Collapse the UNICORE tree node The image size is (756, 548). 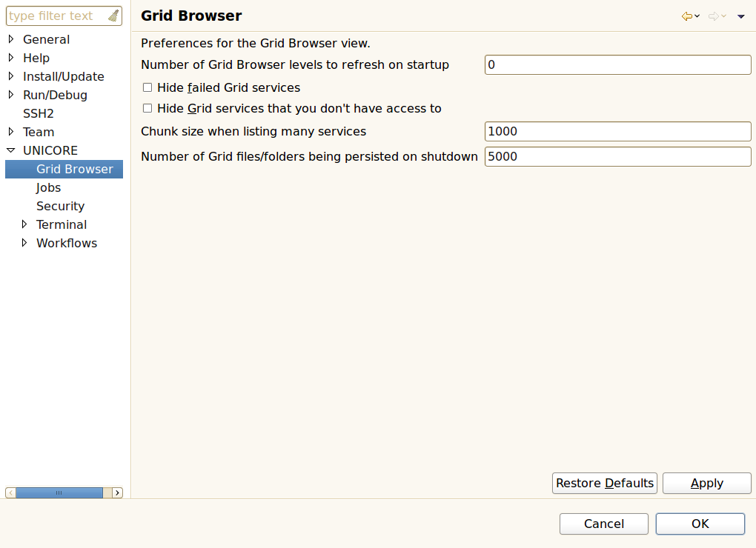click(11, 150)
